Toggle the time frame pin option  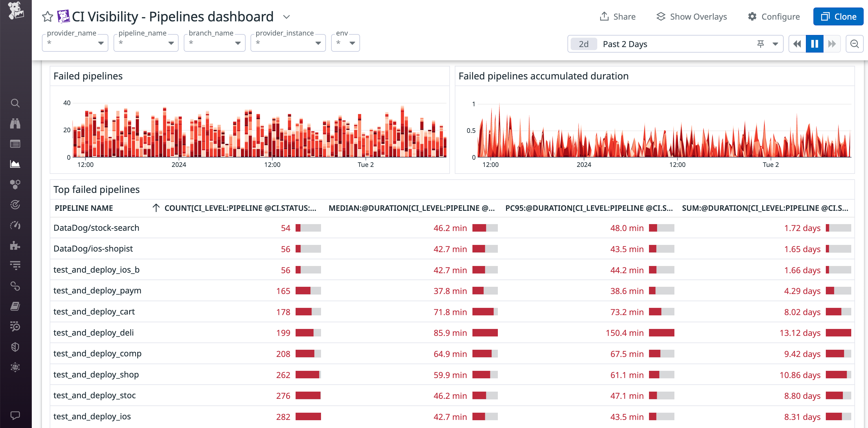(761, 44)
